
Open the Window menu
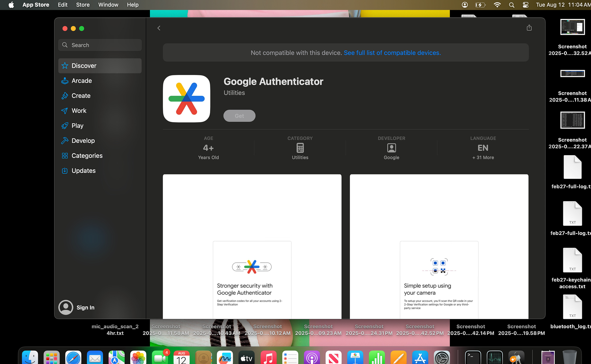point(108,5)
